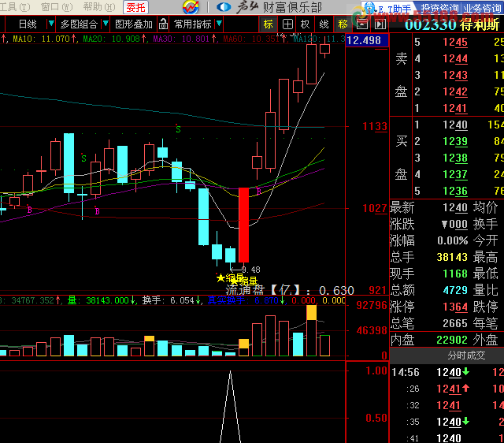The height and width of the screenshot is (443, 504).
Task: Click the red 委托 trading button
Action: (x=135, y=7)
